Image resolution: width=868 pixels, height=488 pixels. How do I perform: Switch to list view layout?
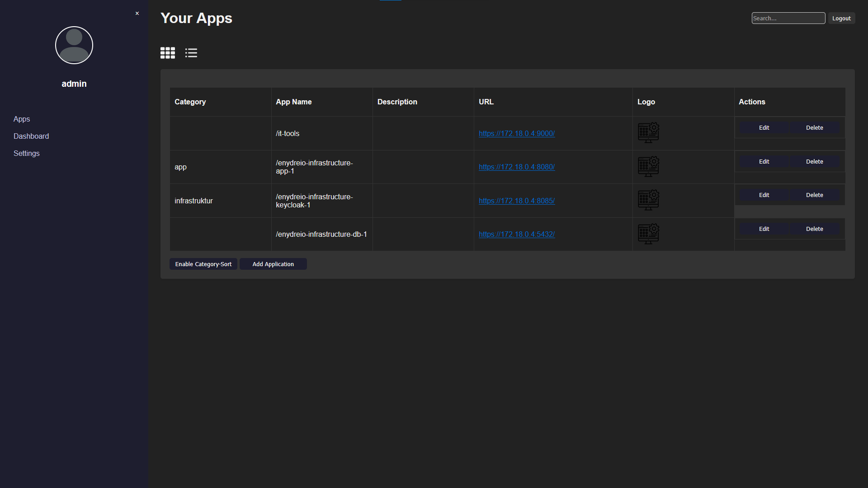click(191, 53)
